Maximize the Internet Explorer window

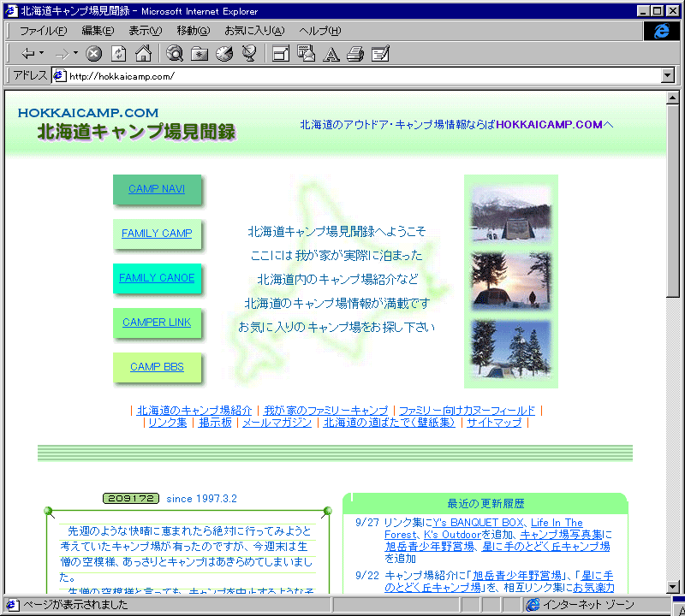point(657,11)
